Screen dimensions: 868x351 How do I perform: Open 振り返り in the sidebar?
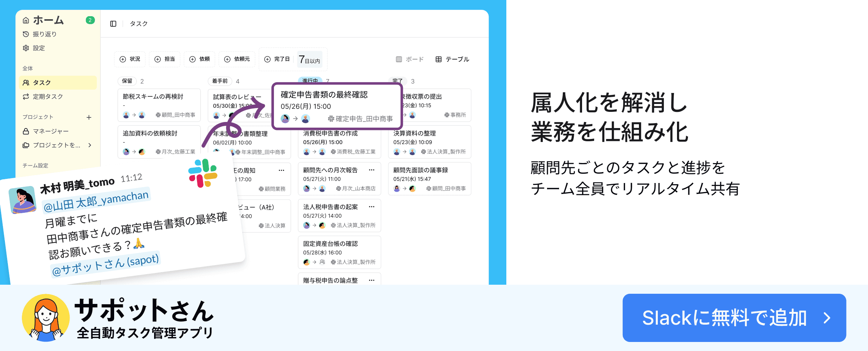[44, 34]
